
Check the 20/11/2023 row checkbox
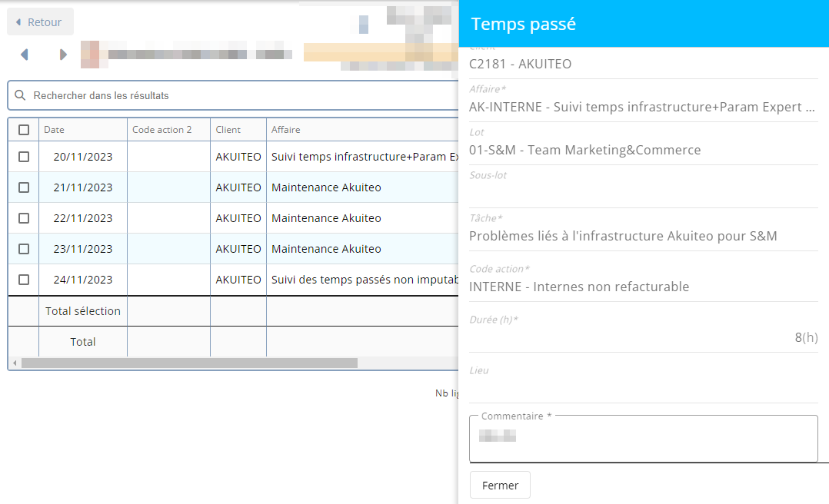[24, 157]
